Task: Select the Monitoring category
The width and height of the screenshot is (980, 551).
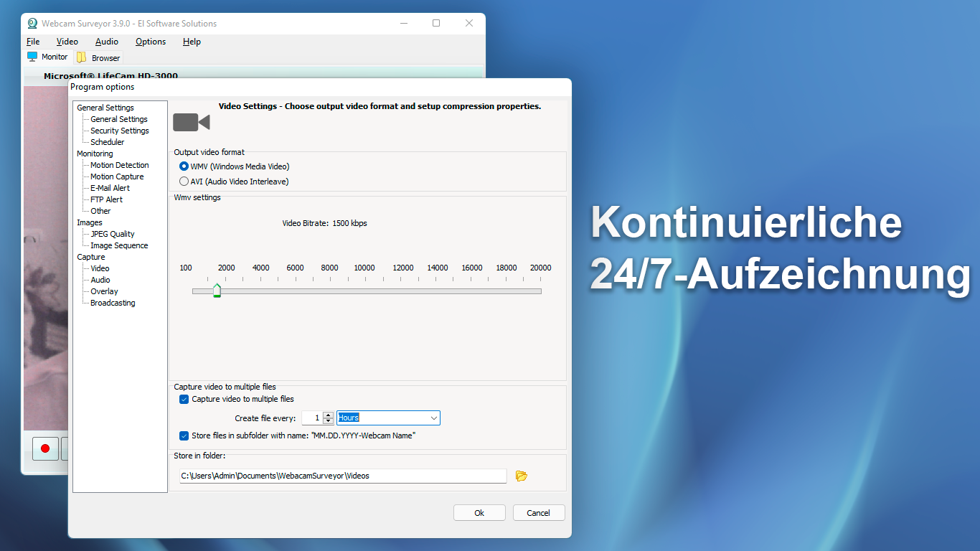Action: pos(95,154)
